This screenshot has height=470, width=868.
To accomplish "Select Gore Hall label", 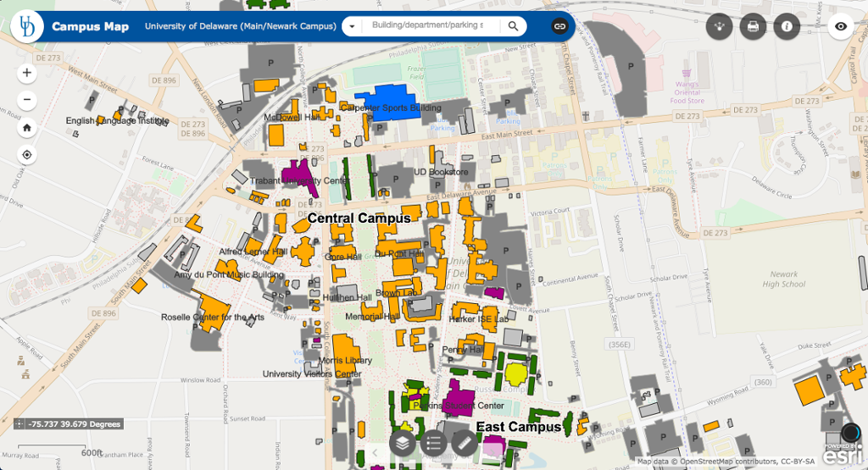I will (342, 257).
